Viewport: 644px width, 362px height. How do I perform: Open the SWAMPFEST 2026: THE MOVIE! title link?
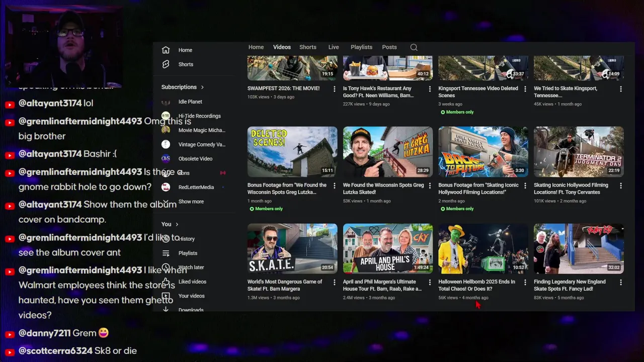[283, 88]
